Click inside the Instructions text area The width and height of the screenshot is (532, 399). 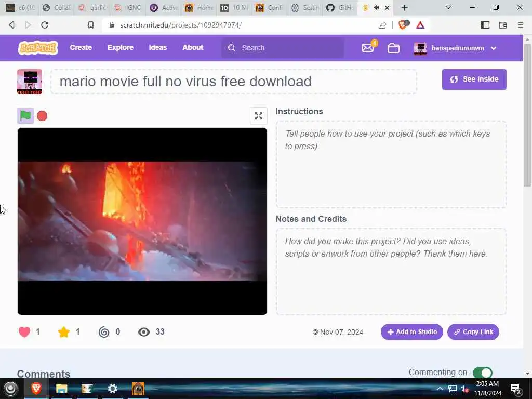(391, 164)
